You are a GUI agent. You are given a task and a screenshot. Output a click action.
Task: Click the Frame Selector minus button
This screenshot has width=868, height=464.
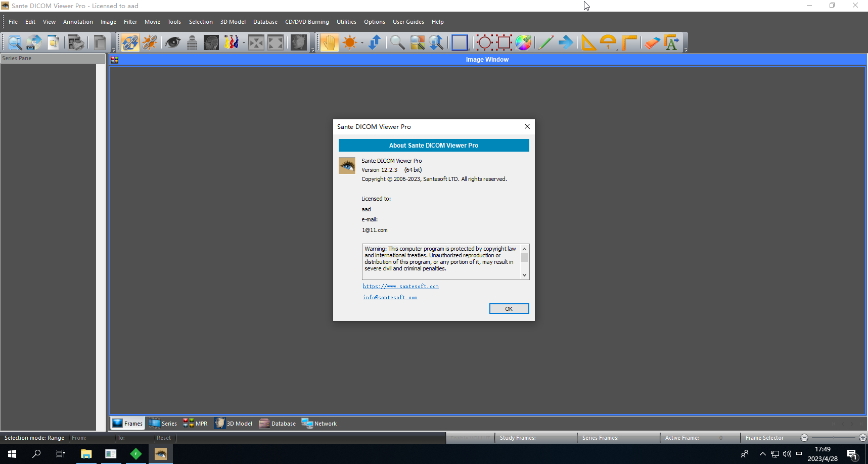pos(804,438)
